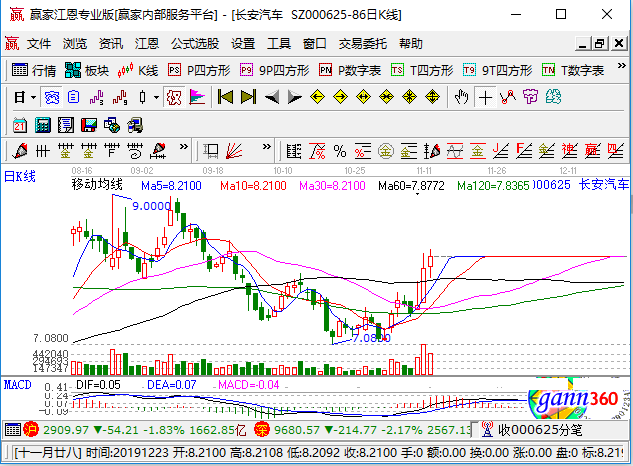The height and width of the screenshot is (466, 633).
Task: Toggle the crosshair cursor button
Action: [x=485, y=97]
